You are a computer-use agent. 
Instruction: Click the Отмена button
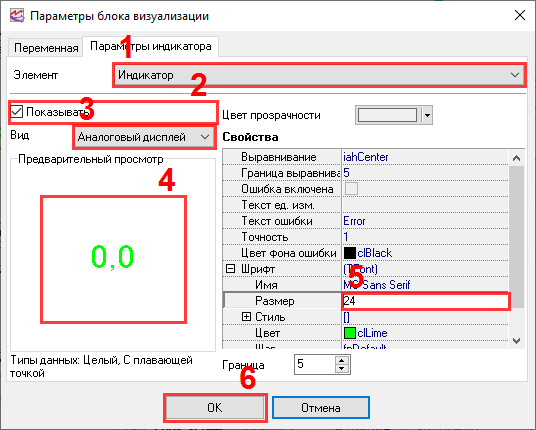point(321,408)
